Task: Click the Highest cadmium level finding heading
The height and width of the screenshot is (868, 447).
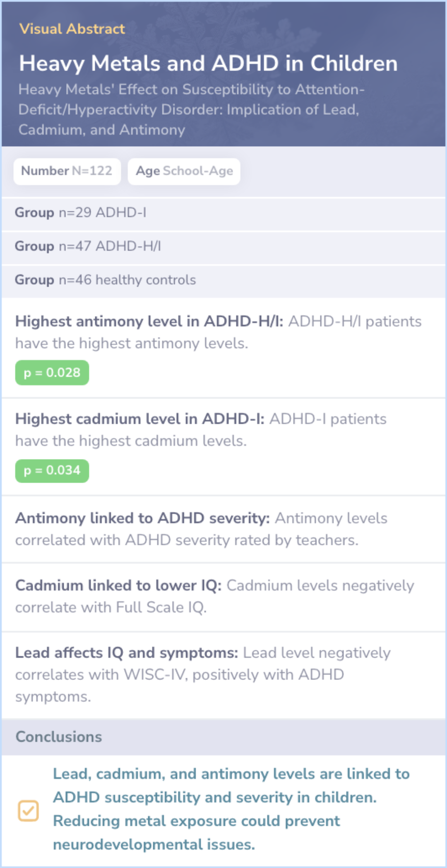Action: coord(140,419)
